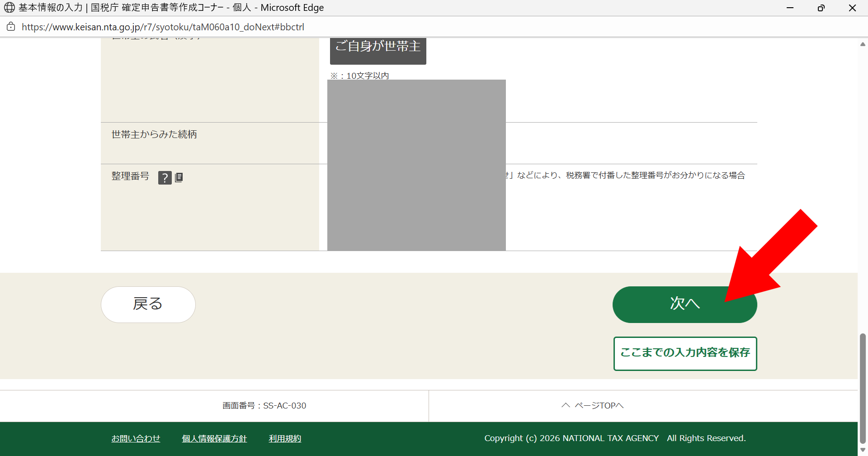Click the document icon beside 整理番号

tap(179, 178)
